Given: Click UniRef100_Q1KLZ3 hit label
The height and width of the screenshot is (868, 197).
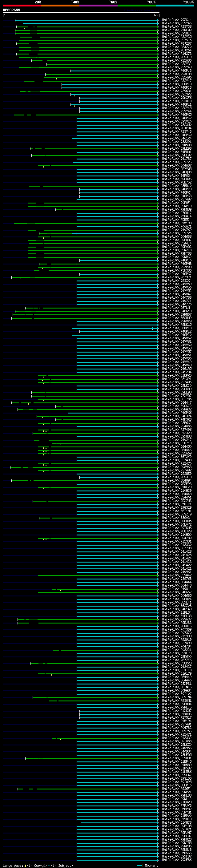Looking at the screenshot, I should click(x=176, y=487).
